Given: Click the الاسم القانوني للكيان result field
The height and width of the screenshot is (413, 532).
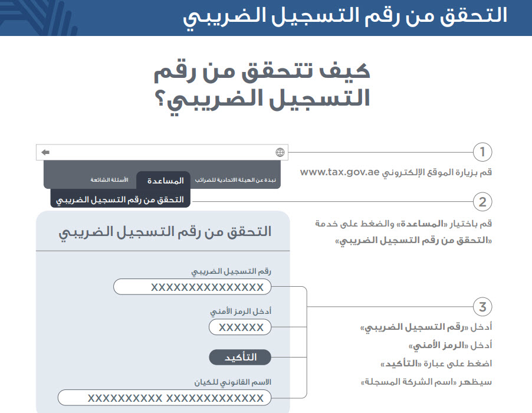Looking at the screenshot, I should tap(165, 398).
